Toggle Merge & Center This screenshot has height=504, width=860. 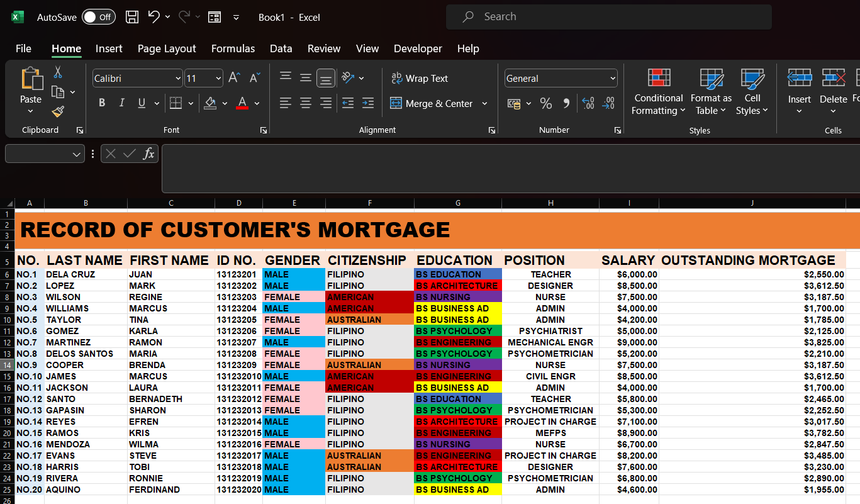[431, 103]
